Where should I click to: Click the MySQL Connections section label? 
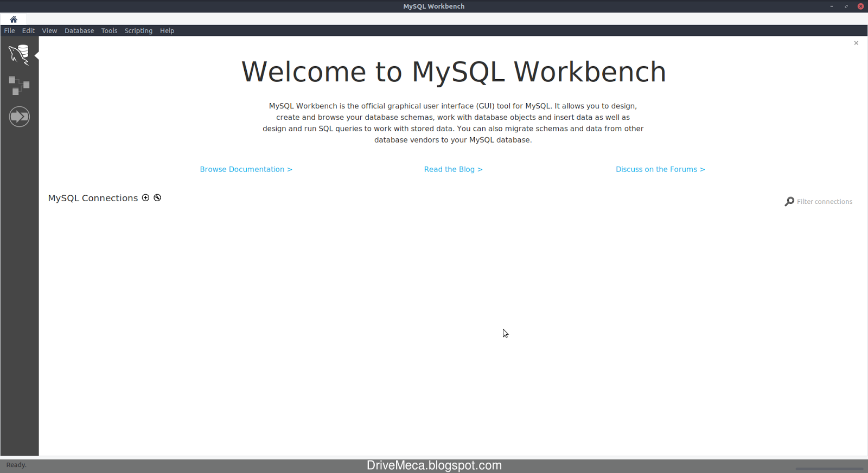[x=93, y=198]
